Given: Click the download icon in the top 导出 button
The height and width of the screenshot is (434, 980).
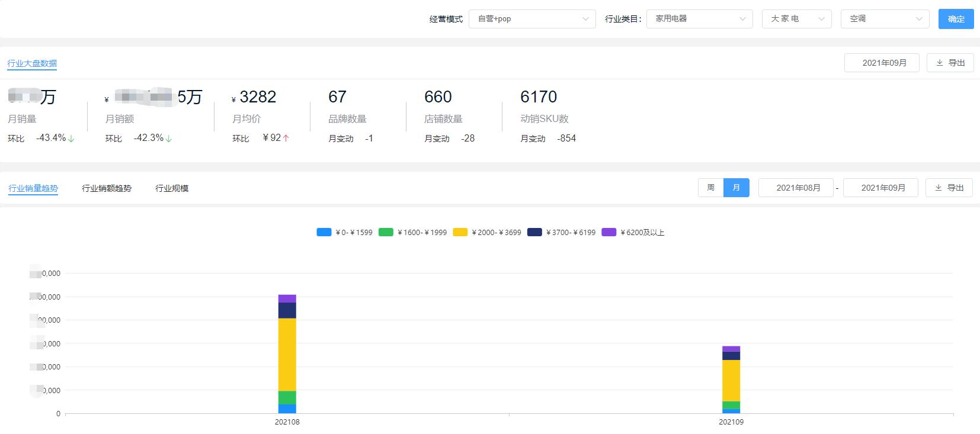Looking at the screenshot, I should (939, 63).
